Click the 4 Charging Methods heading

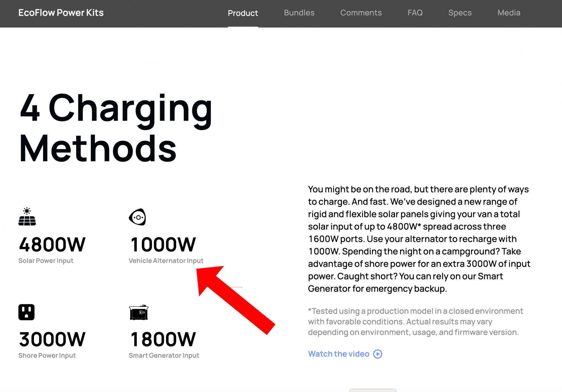(x=115, y=128)
